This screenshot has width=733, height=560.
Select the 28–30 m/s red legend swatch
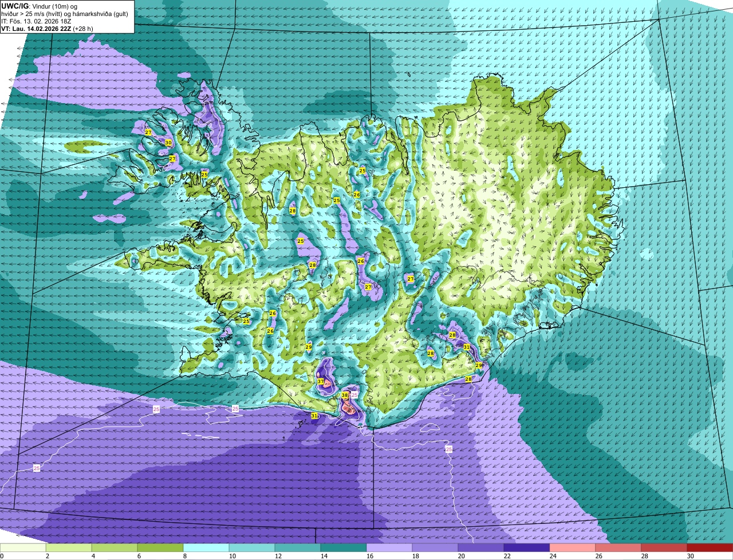coord(664,547)
